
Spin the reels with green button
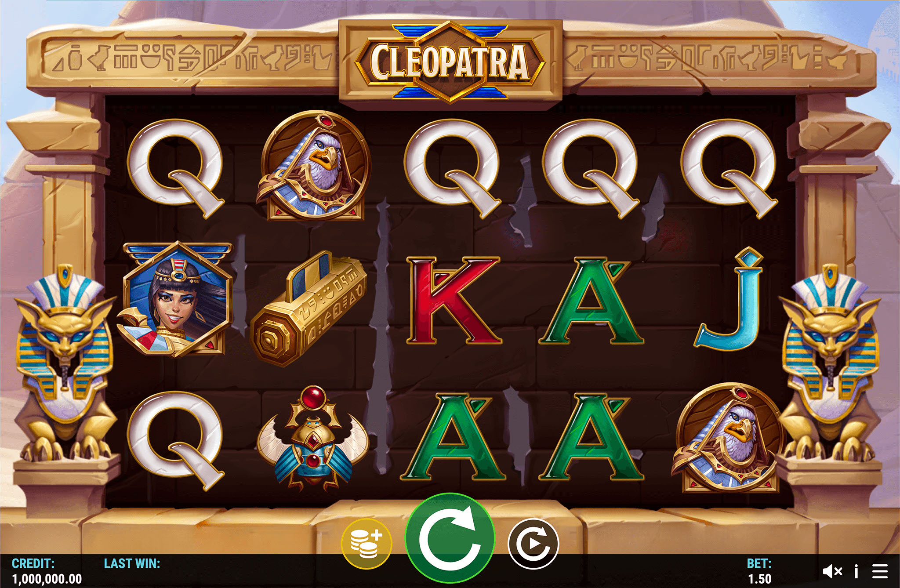[x=450, y=539]
